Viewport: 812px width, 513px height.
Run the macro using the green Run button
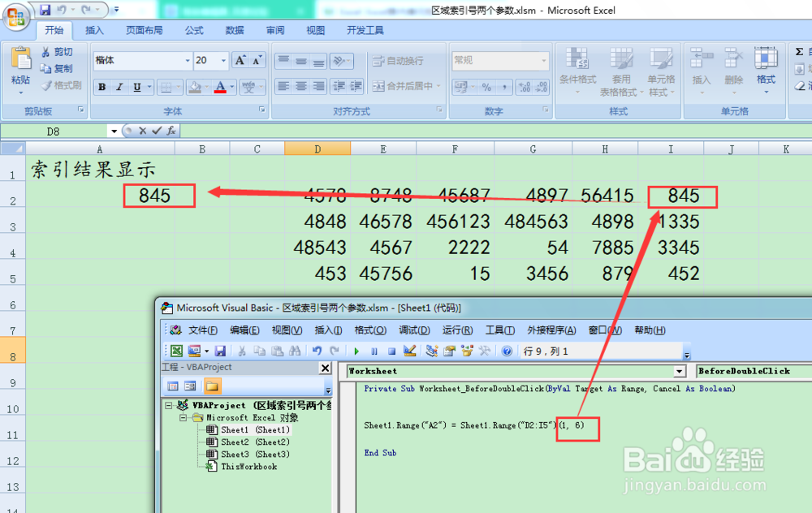pos(357,351)
